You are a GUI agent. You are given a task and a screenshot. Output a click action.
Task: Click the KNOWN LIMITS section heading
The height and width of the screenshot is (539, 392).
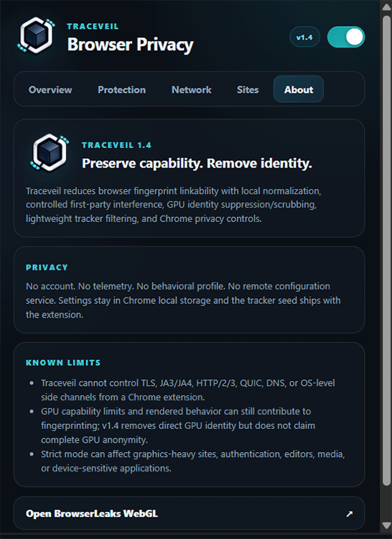coord(63,363)
